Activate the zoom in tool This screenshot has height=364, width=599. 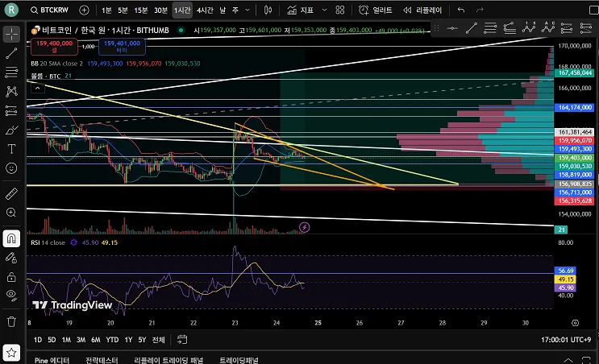pos(11,213)
